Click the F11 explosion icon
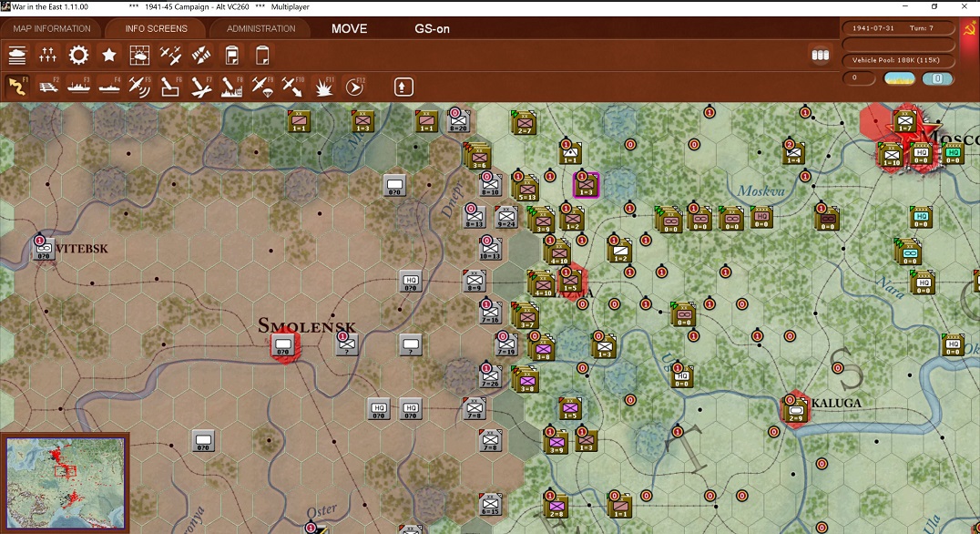This screenshot has width=980, height=534. (x=323, y=87)
